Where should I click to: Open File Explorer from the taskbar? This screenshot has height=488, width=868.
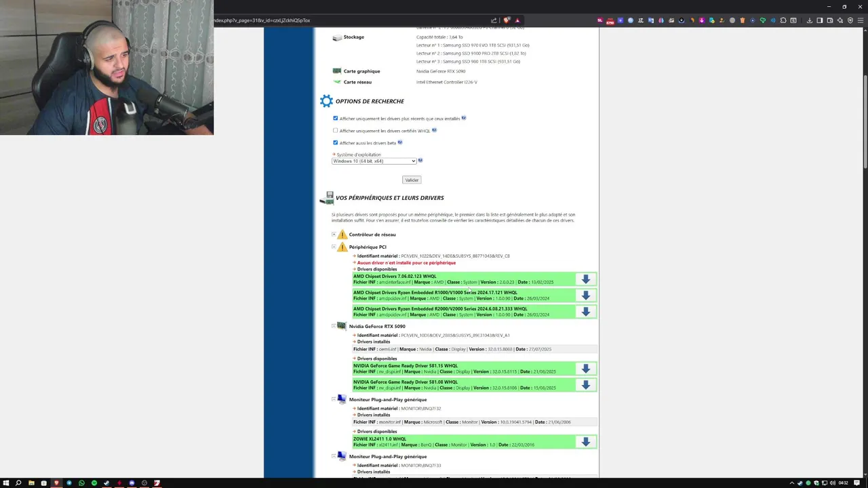tap(31, 483)
